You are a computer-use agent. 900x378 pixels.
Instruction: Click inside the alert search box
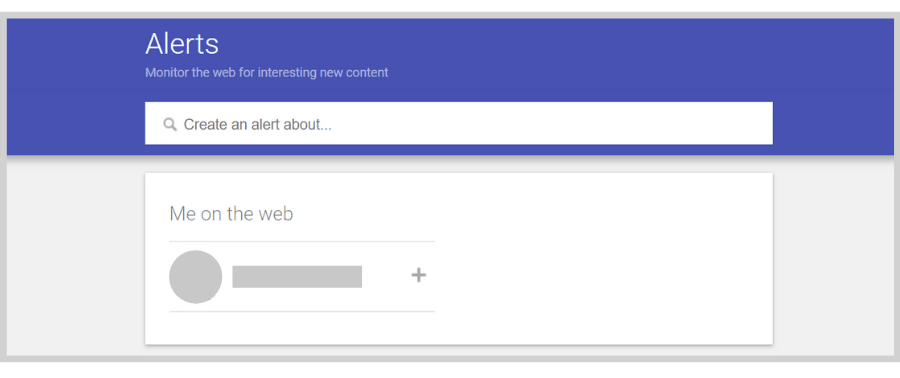[459, 123]
